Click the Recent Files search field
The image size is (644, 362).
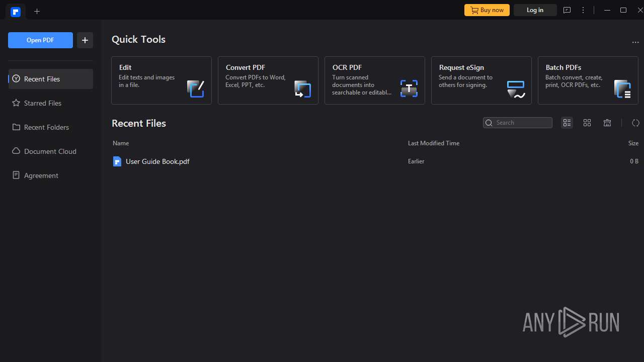518,123
